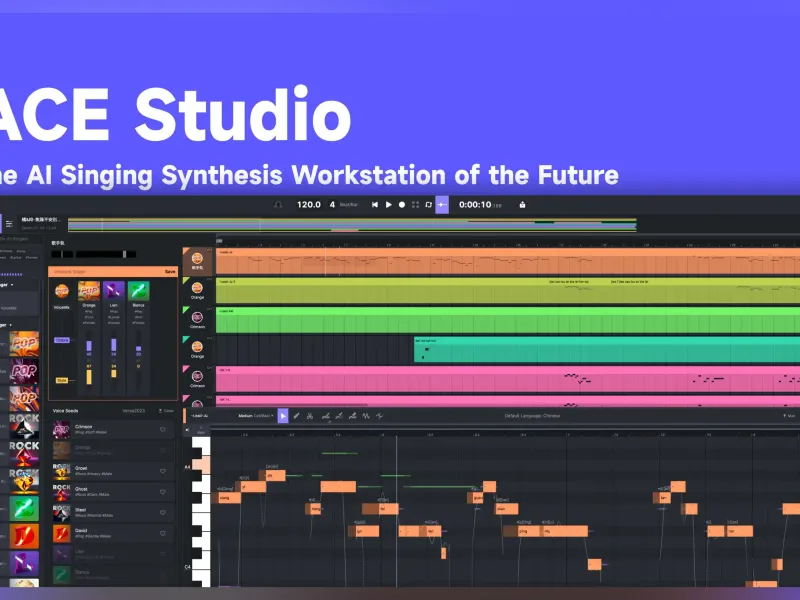Pick the green brush singer thumbnail in sidebar
The height and width of the screenshot is (600, 800).
[24, 509]
